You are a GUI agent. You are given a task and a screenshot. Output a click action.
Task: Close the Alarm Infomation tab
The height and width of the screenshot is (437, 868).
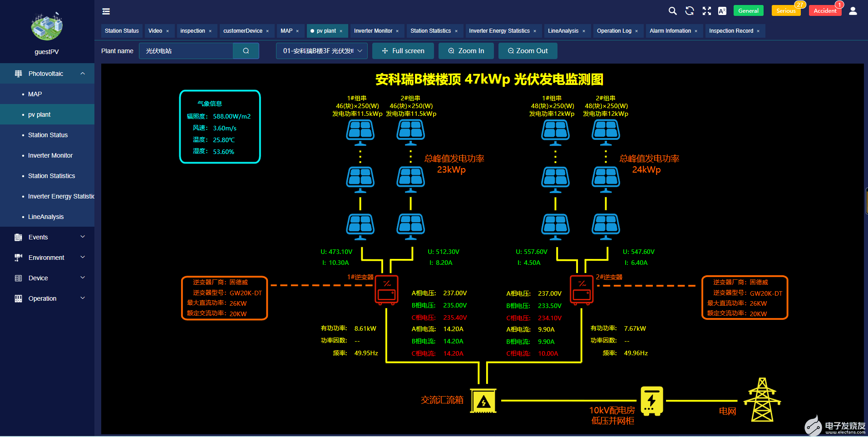click(696, 31)
